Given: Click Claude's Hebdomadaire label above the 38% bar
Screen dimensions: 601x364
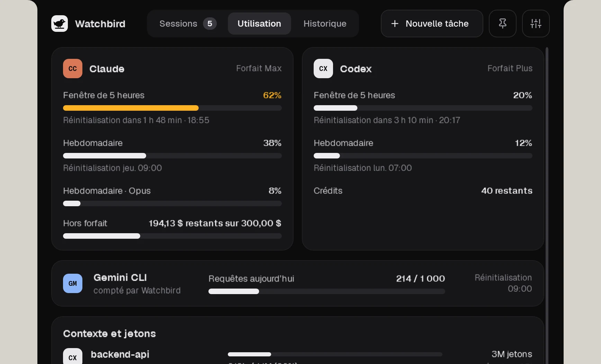Looking at the screenshot, I should point(93,143).
